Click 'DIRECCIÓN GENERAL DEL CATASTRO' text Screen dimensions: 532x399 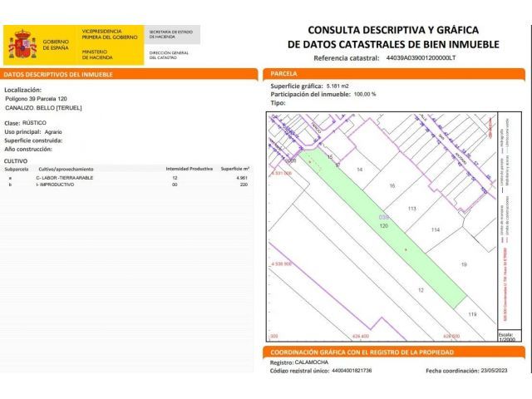coord(169,56)
